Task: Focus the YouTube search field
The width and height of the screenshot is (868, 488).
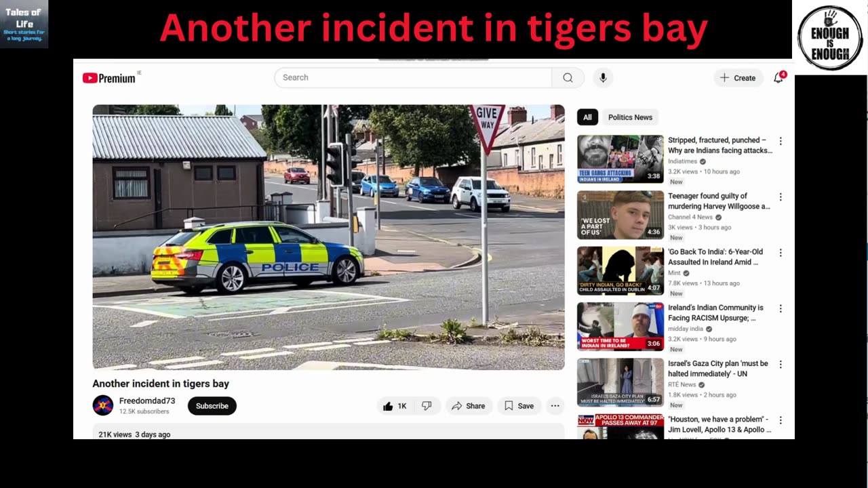Action: 413,78
